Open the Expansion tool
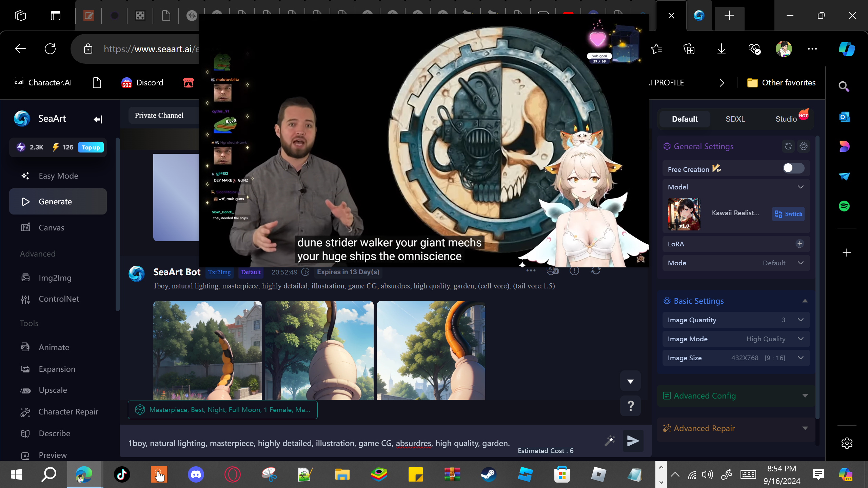Screen dimensions: 868x488 click(58, 369)
